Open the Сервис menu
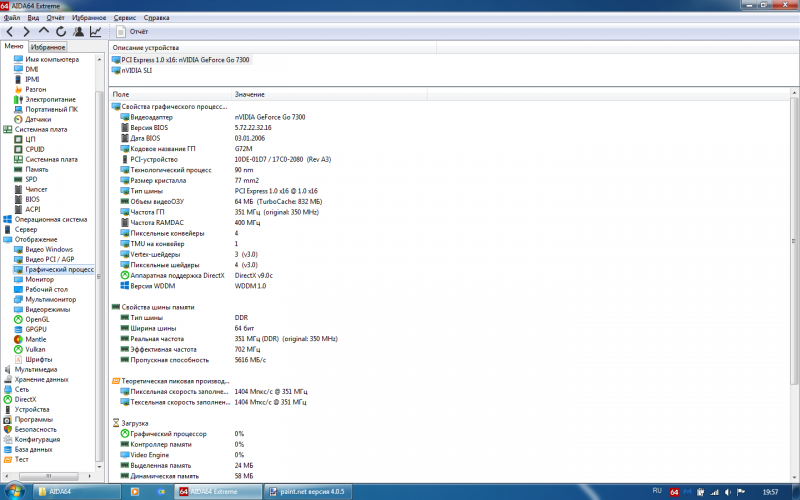 point(125,17)
